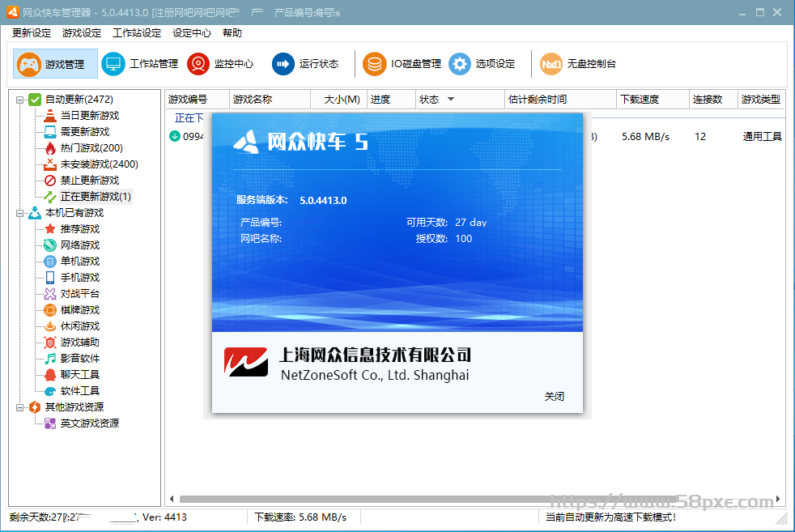This screenshot has width=795, height=532.
Task: Sort by 下载速度 column header
Action: pyautogui.click(x=653, y=100)
